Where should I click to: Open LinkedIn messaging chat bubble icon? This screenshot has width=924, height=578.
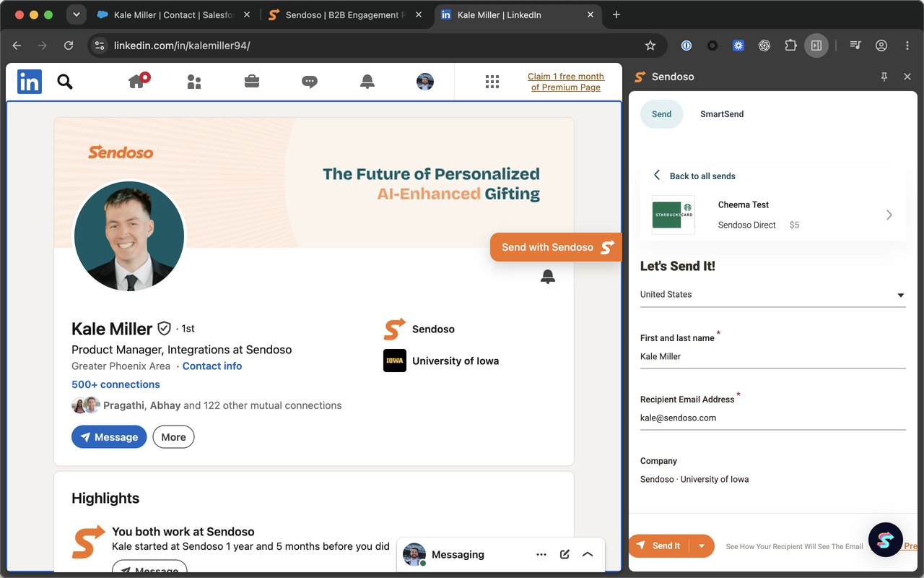[310, 82]
